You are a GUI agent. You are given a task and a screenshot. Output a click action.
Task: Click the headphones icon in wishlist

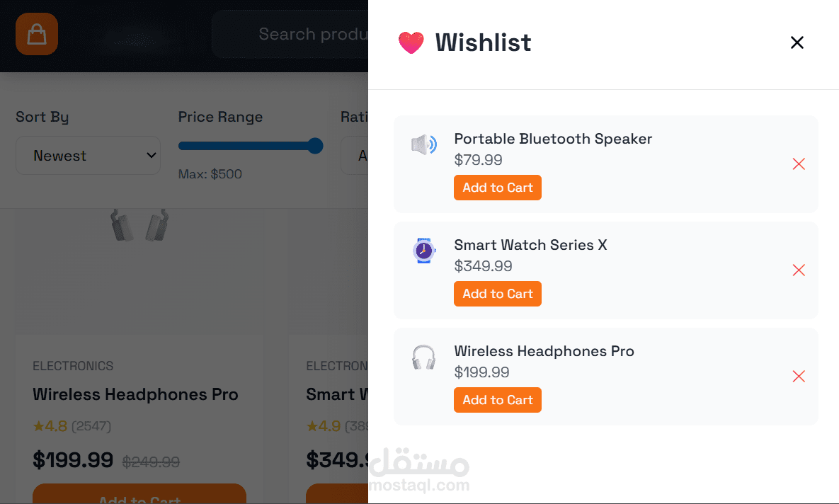click(x=423, y=357)
